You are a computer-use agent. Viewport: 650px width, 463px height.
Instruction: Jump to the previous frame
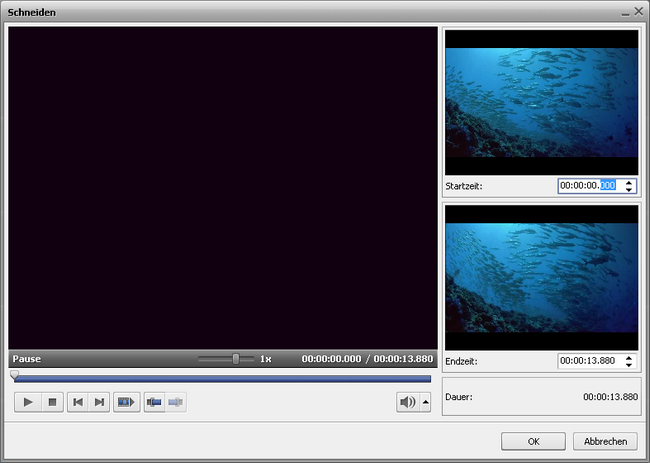pos(78,402)
